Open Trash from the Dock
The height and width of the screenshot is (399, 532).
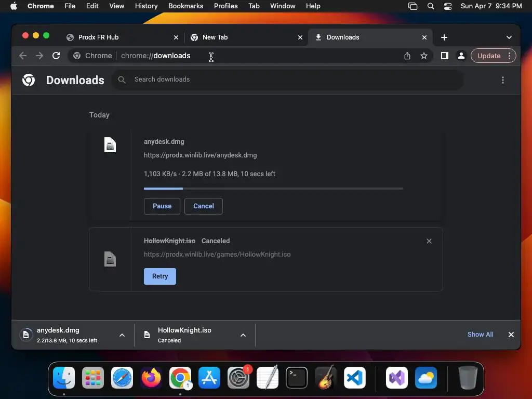tap(468, 378)
